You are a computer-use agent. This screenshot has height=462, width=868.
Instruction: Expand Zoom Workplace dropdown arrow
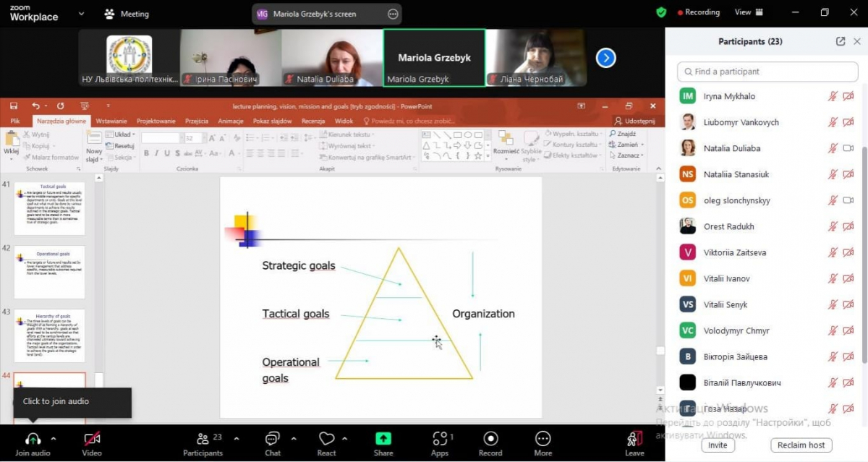click(80, 14)
